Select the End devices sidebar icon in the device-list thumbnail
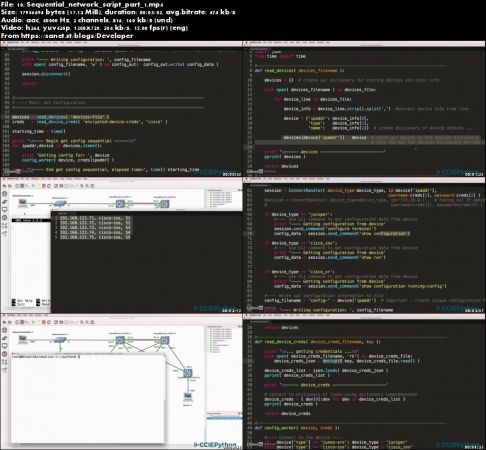This screenshot has height=450, width=486. coord(5,210)
